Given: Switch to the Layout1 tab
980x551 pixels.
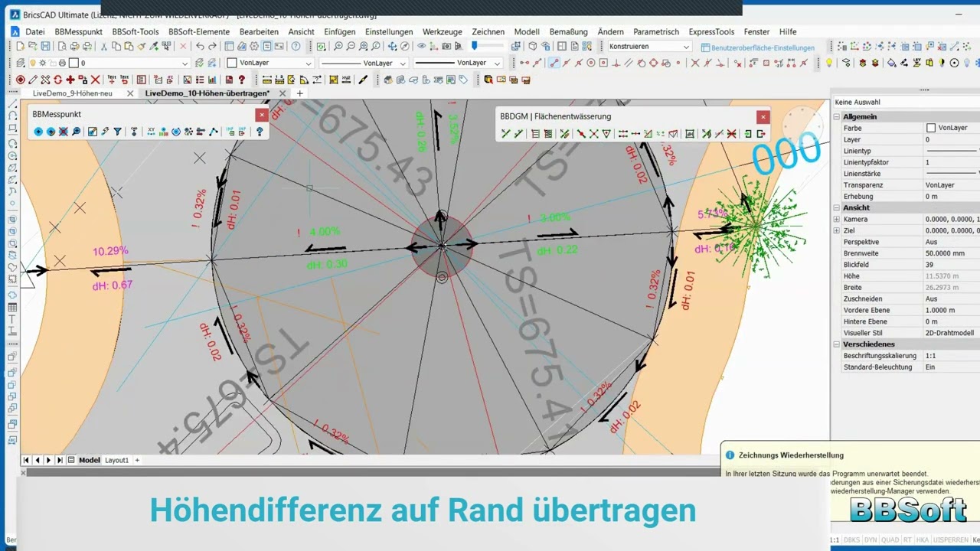Looking at the screenshot, I should pos(116,460).
